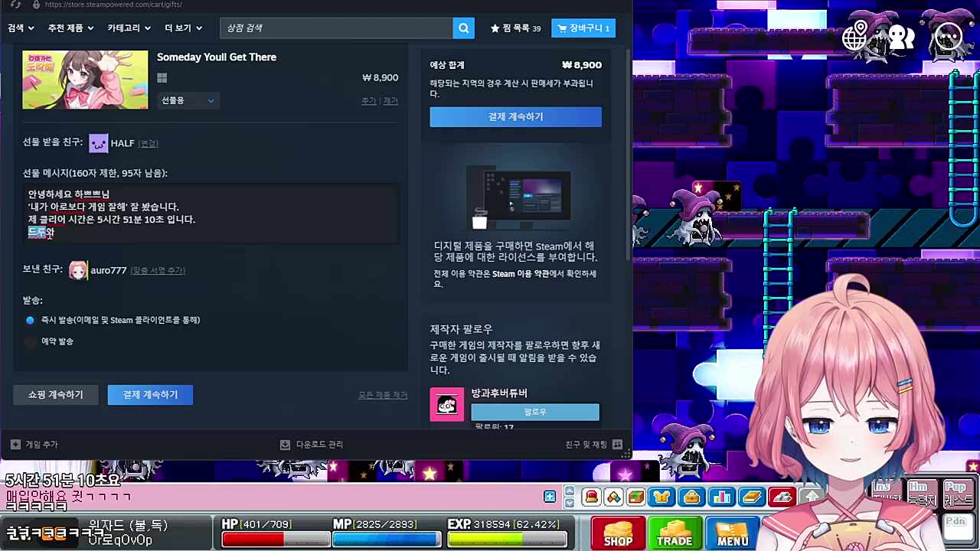
Task: Click the 변경 link next to HALF
Action: point(148,143)
